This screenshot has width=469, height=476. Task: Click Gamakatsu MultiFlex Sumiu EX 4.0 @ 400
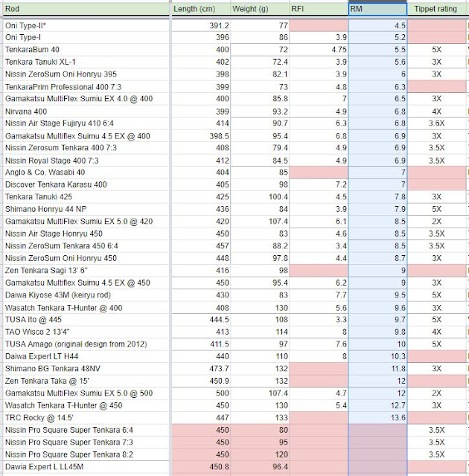[x=86, y=99]
